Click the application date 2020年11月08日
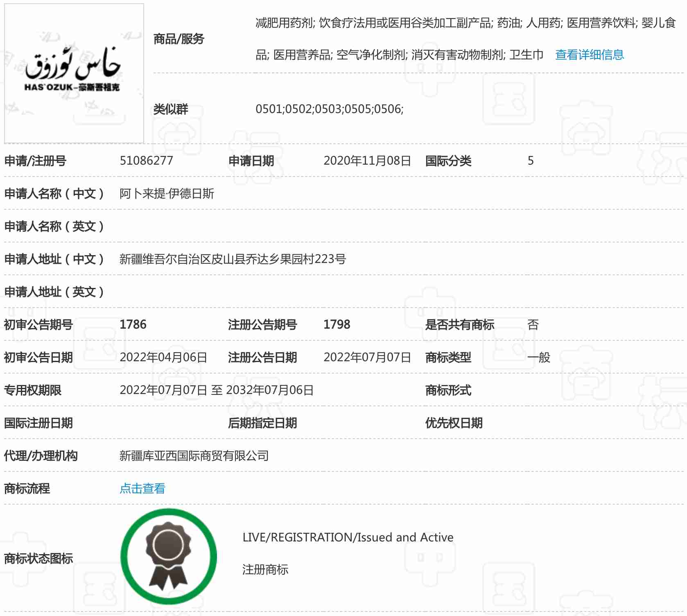Image resolution: width=687 pixels, height=616 pixels. click(367, 161)
